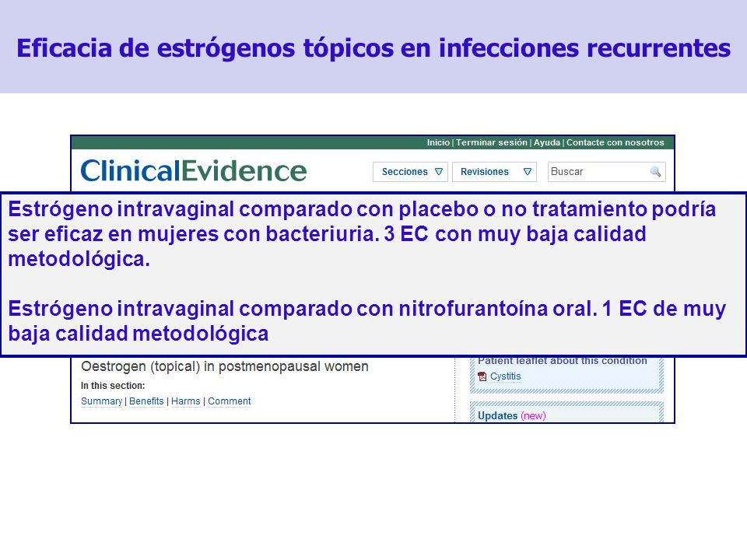747x560 pixels.
Task: Open the Cystitis patient leaflet link
Action: click(506, 376)
